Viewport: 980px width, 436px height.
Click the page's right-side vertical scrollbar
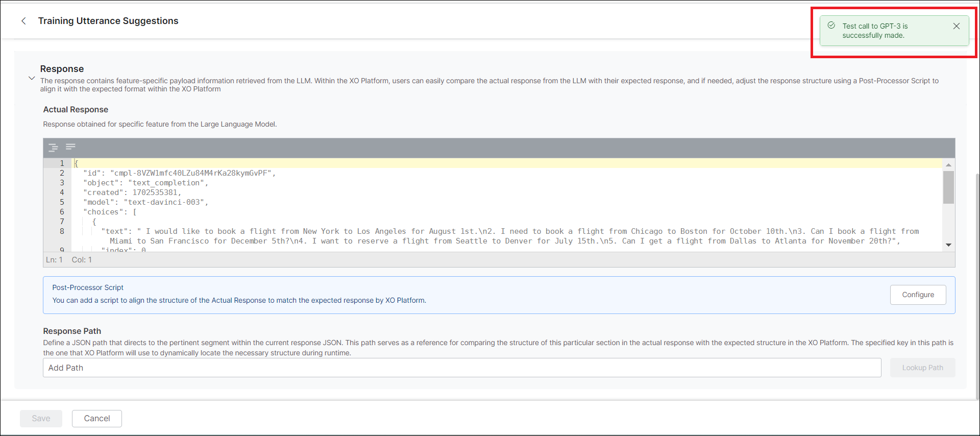tap(977, 286)
